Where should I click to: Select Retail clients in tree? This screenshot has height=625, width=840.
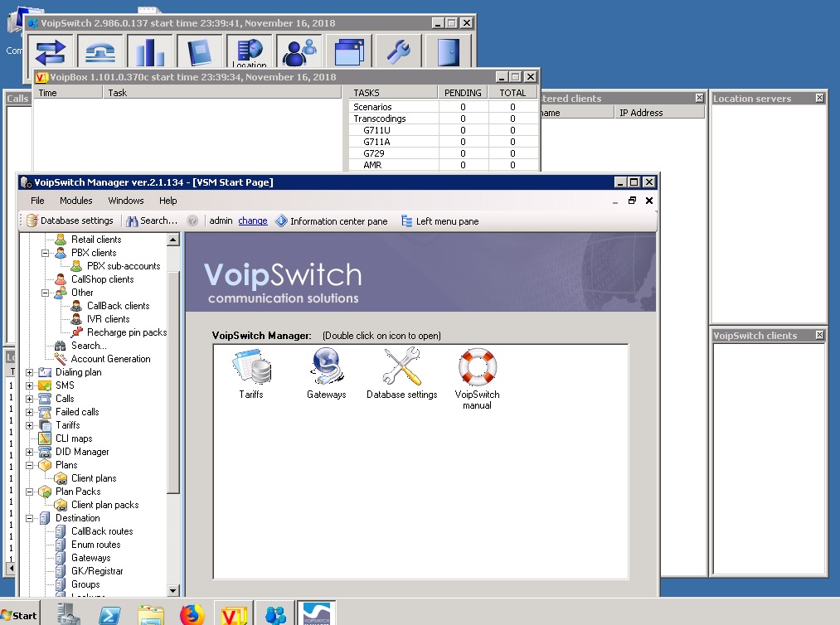click(x=96, y=240)
